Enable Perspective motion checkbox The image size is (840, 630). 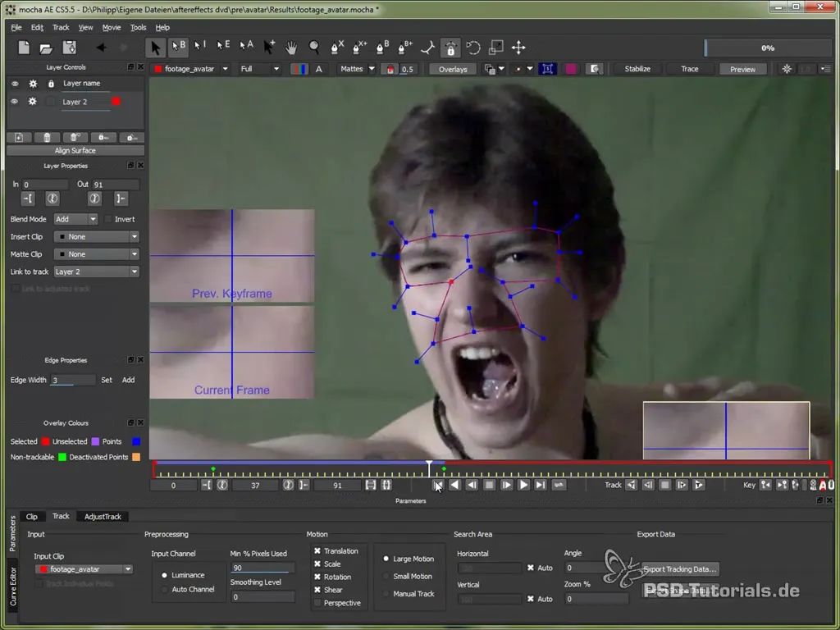coord(317,603)
